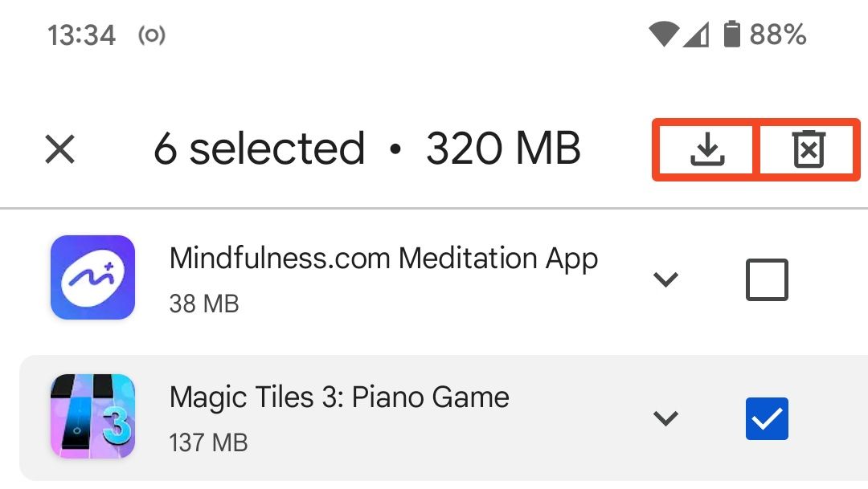Tap the Magic Tiles 3 app icon
The width and height of the screenshot is (868, 489).
92,417
